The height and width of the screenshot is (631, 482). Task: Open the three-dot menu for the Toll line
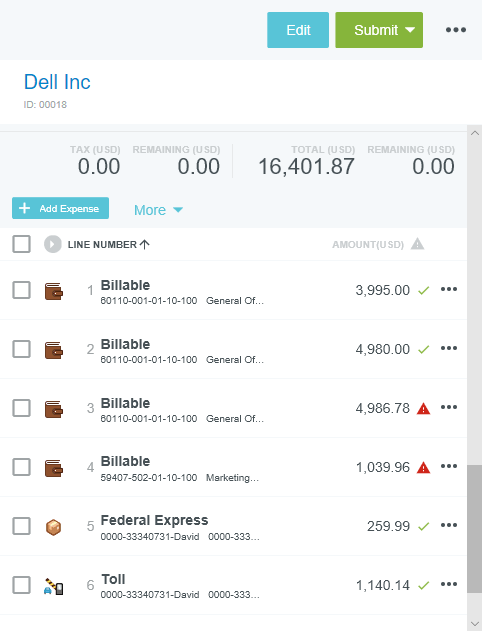[x=449, y=584]
